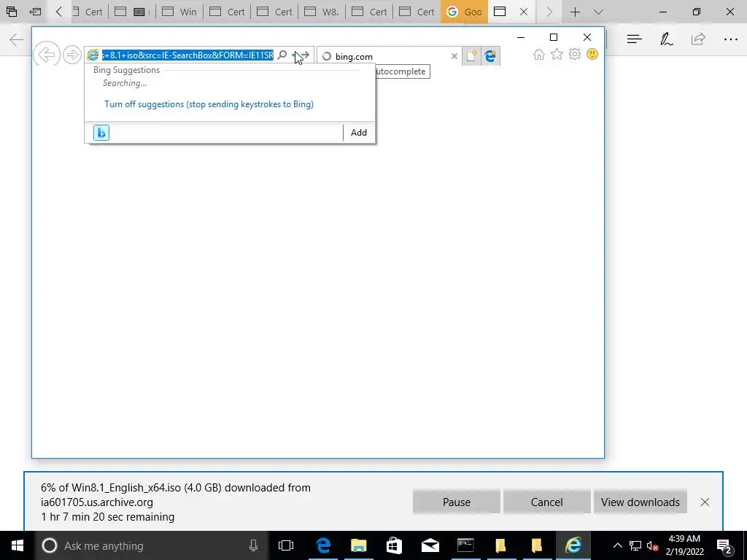Click the ia601705.us.archive.org text
Image resolution: width=747 pixels, height=560 pixels.
coord(97,502)
